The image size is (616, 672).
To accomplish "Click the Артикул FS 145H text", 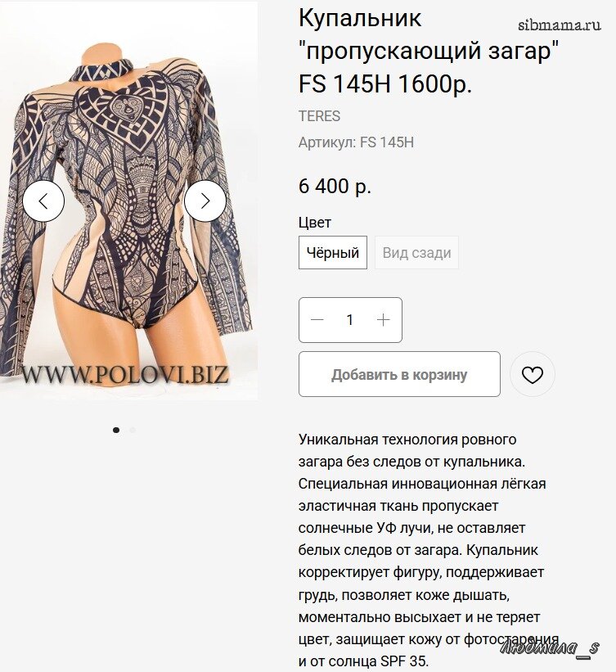I will point(357,142).
